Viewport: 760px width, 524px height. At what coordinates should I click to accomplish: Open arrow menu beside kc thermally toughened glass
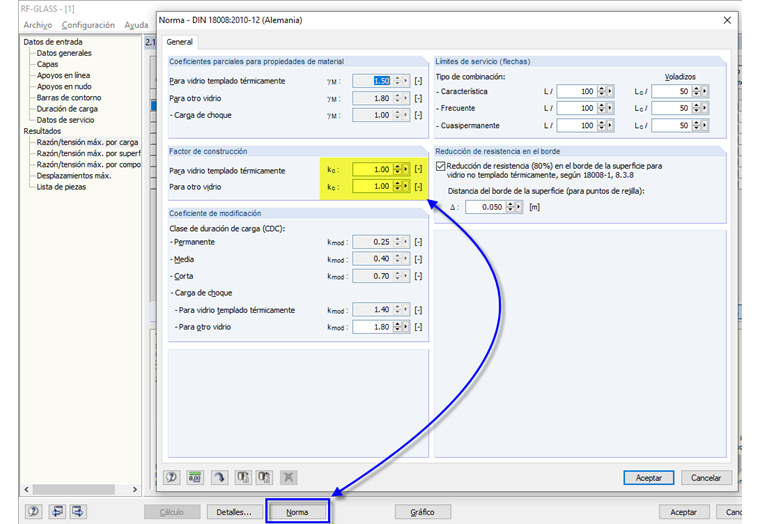(406, 169)
